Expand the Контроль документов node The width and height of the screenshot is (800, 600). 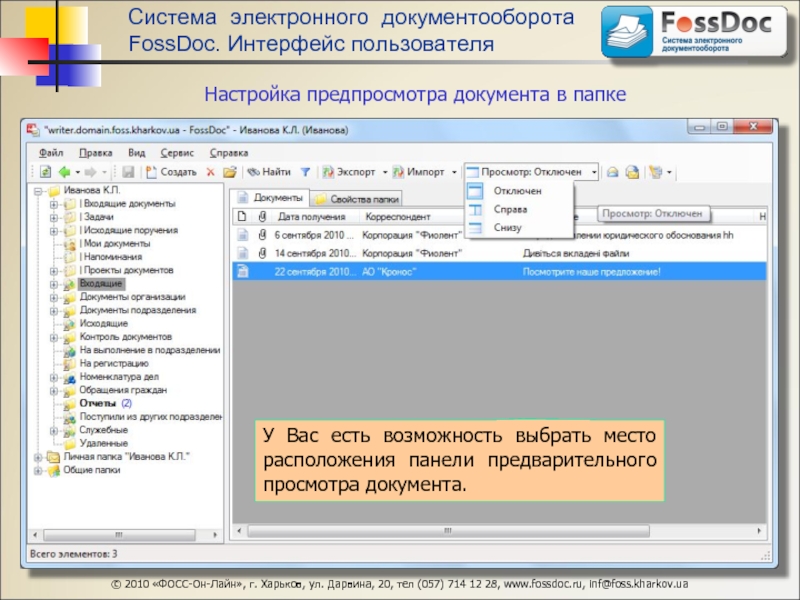coord(54,337)
